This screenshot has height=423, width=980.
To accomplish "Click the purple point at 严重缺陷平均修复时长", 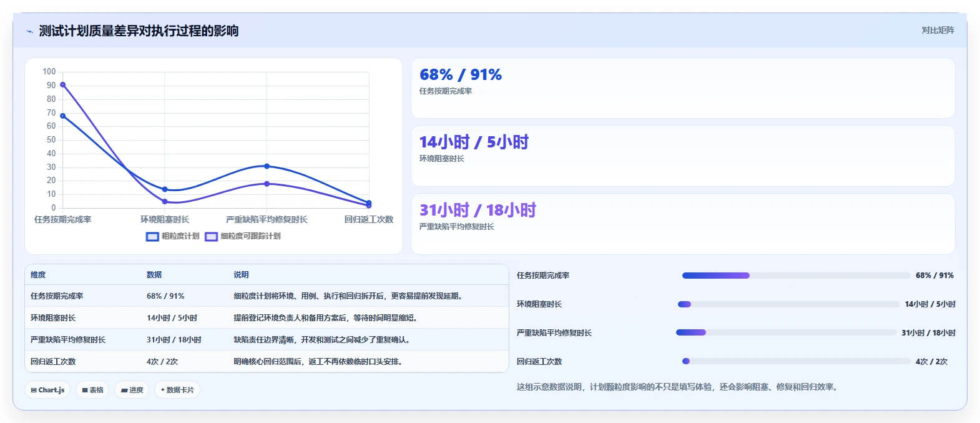I will pyautogui.click(x=267, y=184).
